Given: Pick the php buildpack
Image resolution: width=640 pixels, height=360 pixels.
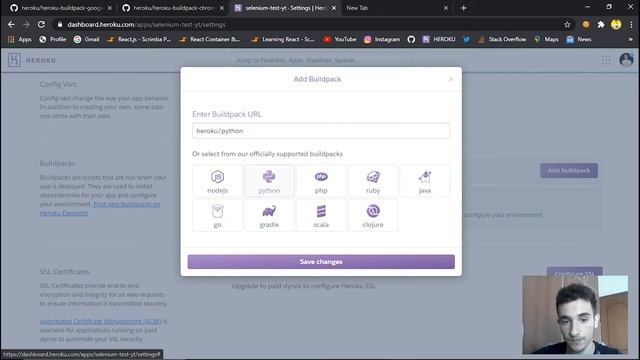Looking at the screenshot, I should 321,181.
